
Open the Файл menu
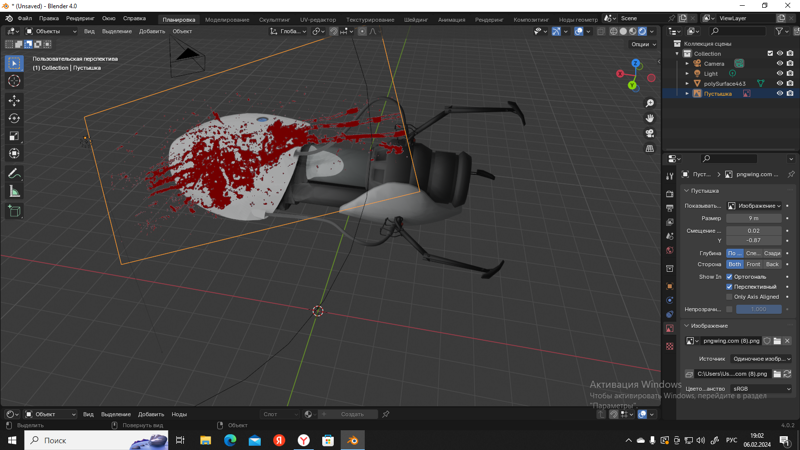click(25, 18)
